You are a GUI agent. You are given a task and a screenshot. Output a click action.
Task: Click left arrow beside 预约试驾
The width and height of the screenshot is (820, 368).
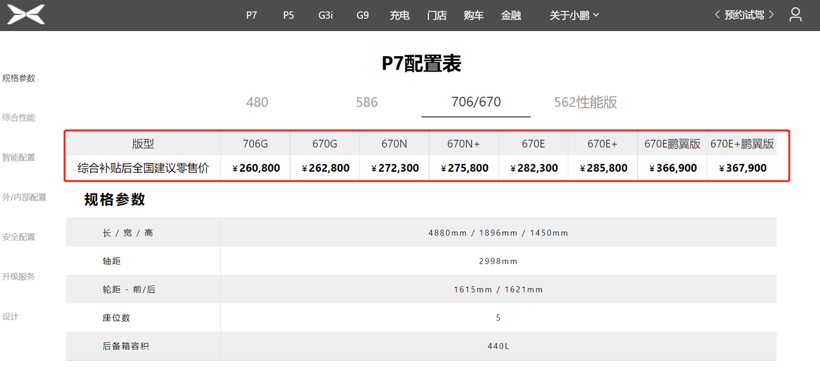(x=718, y=15)
